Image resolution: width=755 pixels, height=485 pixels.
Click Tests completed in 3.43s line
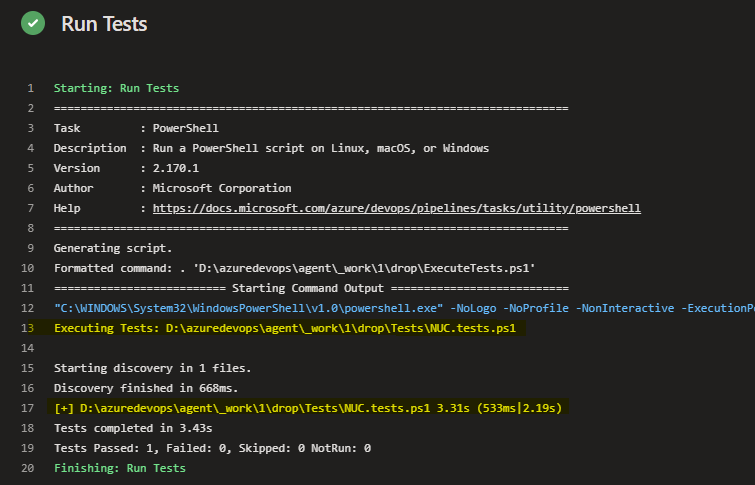[133, 428]
